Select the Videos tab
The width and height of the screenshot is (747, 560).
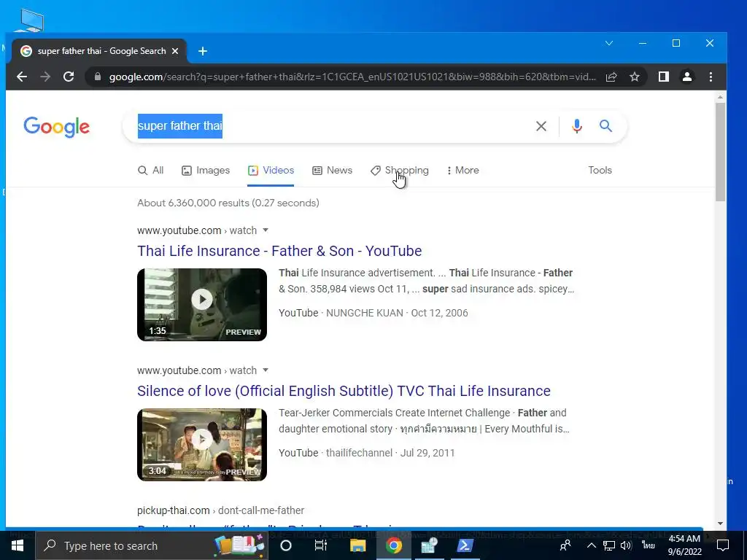pos(271,171)
